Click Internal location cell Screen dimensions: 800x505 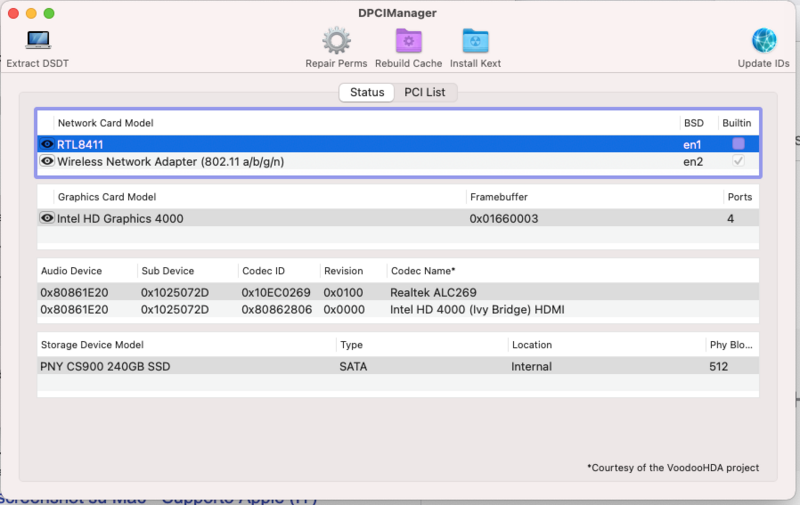pos(531,367)
